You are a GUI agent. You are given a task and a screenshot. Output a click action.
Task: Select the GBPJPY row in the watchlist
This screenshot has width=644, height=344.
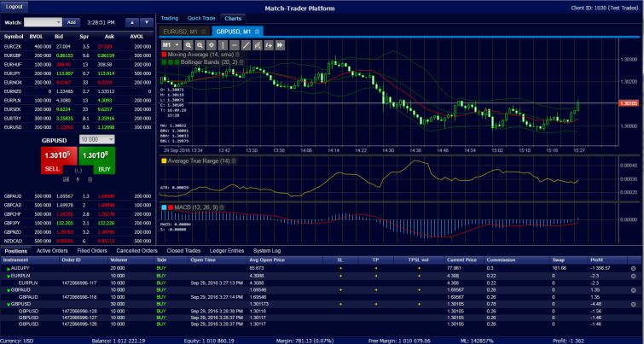[x=78, y=223]
